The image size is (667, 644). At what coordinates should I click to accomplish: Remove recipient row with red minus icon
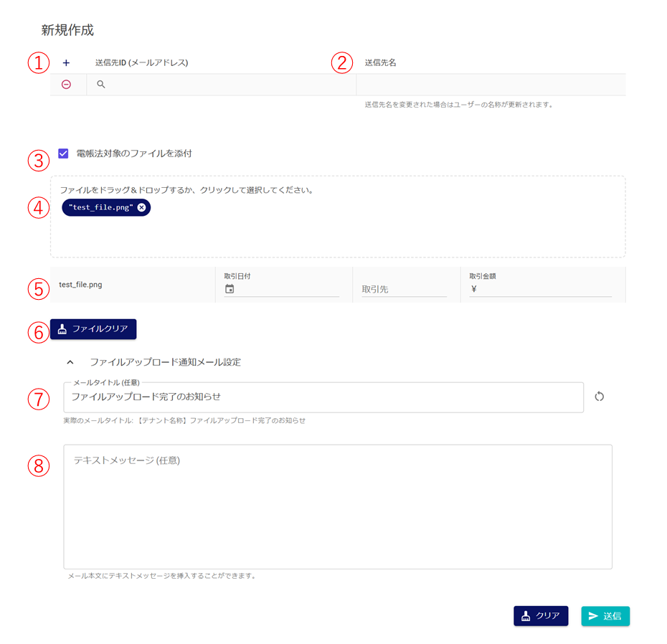pyautogui.click(x=66, y=85)
